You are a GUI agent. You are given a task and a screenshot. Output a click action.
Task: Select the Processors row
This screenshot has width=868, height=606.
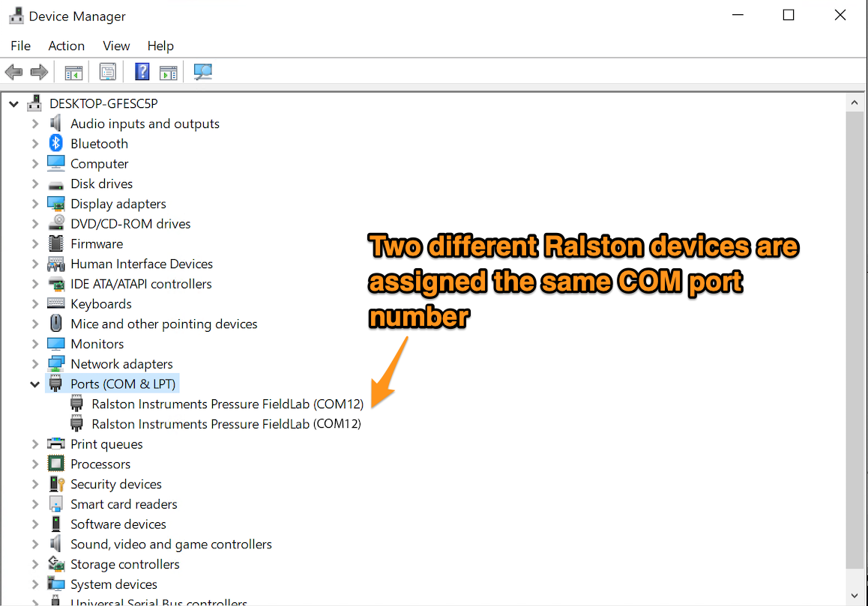pyautogui.click(x=100, y=464)
